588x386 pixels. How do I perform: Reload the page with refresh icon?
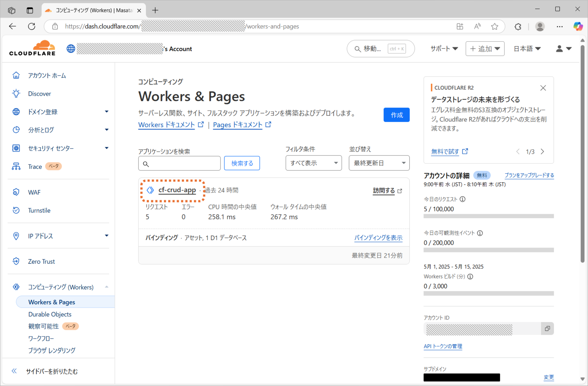pos(31,26)
